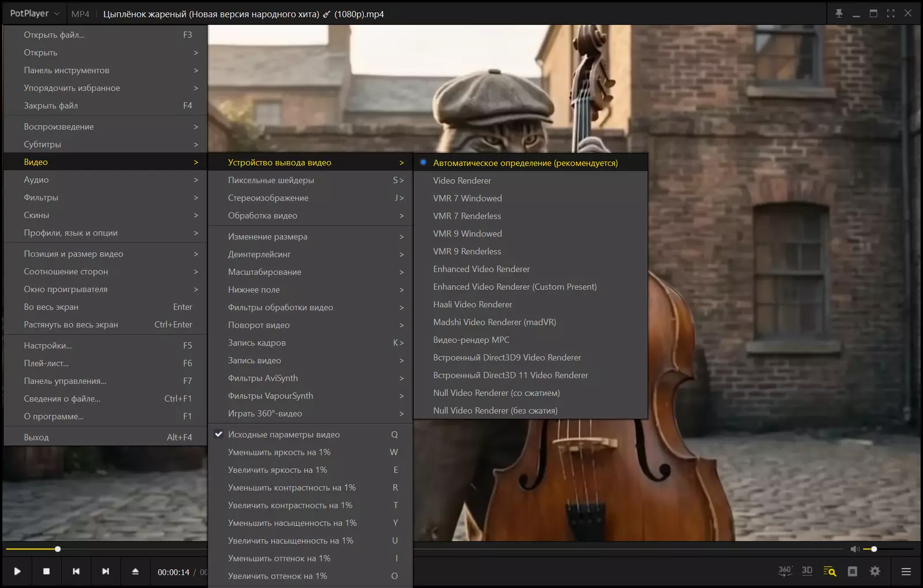The image size is (923, 588).
Task: Select Automatic detection video renderer
Action: tap(531, 163)
